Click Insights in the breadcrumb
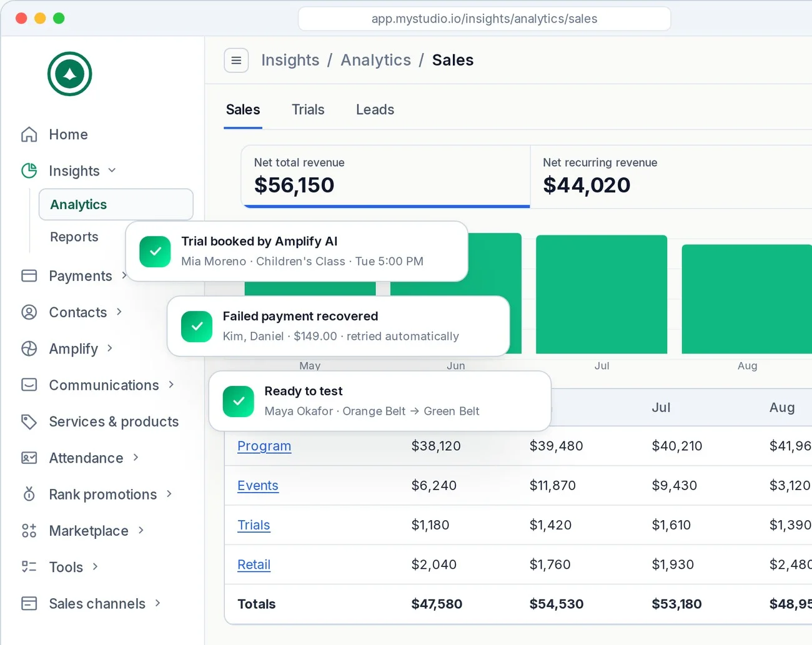This screenshot has width=812, height=645. (x=290, y=60)
